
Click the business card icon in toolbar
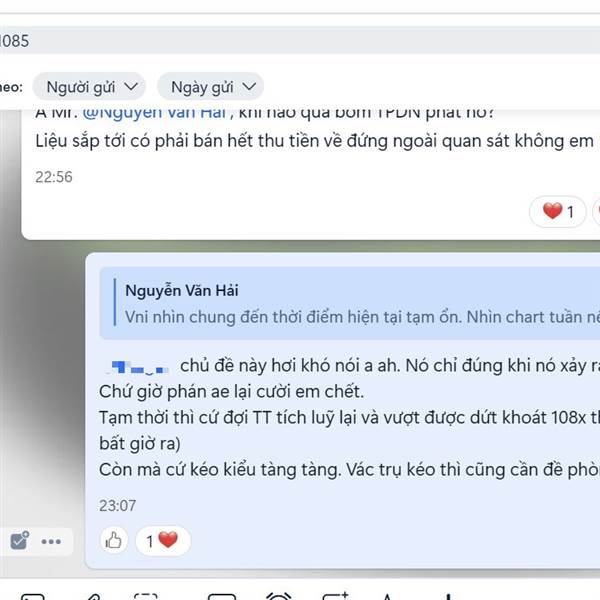[222, 596]
